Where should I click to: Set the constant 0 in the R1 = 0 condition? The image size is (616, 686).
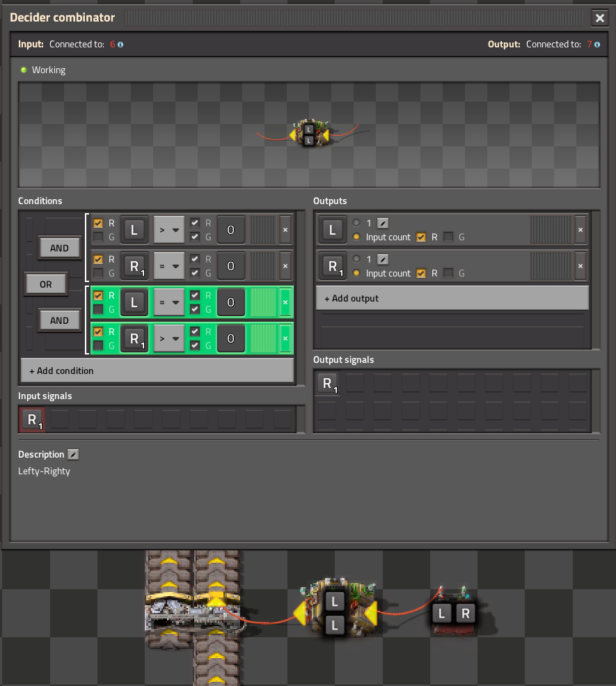tap(231, 266)
